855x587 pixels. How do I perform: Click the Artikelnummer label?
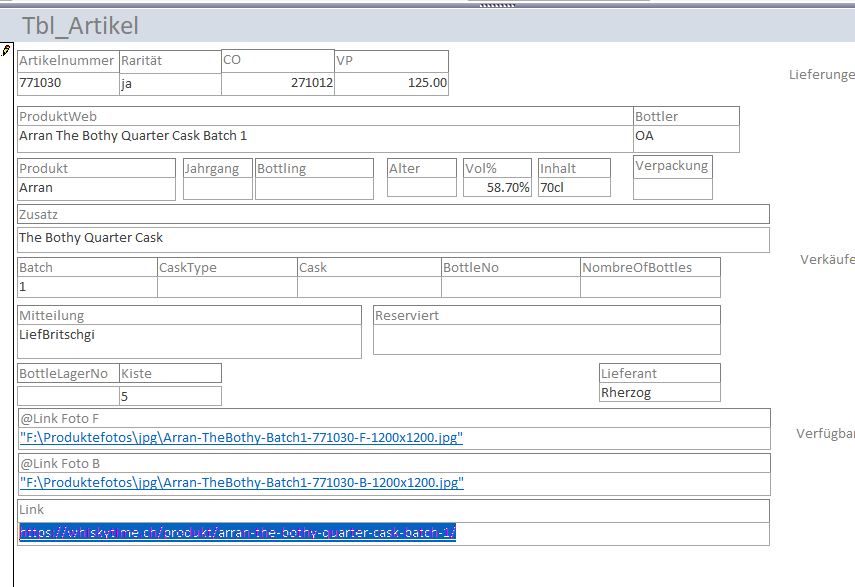67,60
